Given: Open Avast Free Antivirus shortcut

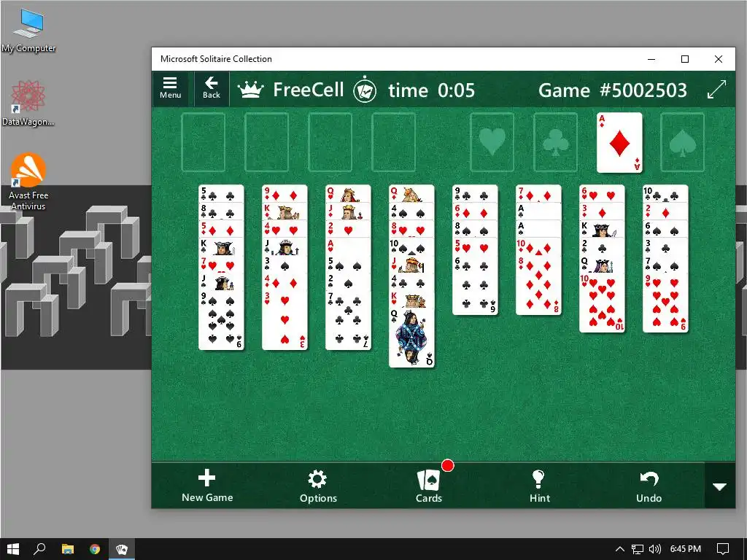Looking at the screenshot, I should 28,182.
